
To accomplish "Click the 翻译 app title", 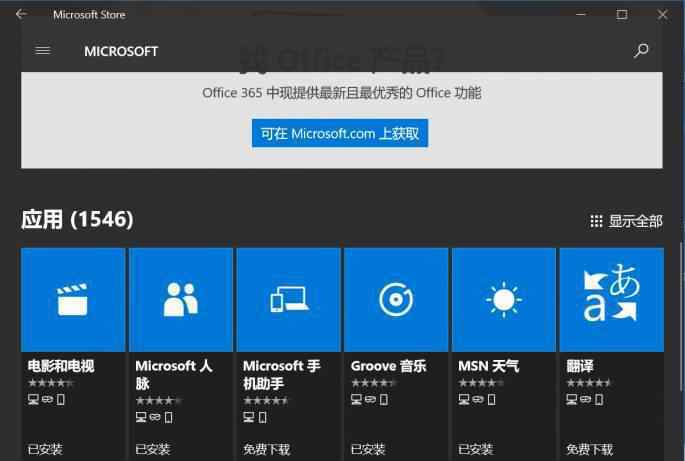I will click(579, 366).
